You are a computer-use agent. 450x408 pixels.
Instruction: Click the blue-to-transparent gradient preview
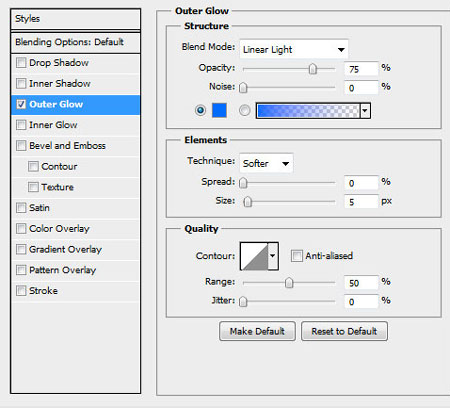pyautogui.click(x=309, y=111)
